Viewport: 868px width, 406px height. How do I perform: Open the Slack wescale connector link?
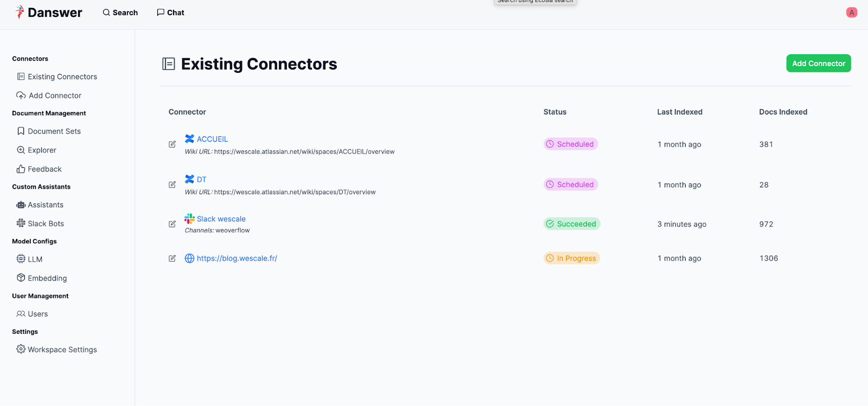coord(221,219)
